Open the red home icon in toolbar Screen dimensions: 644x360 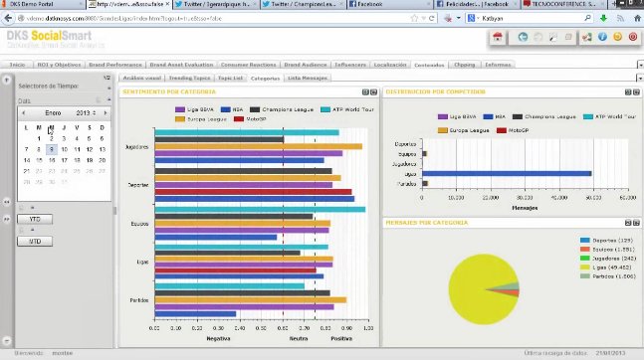(498, 37)
